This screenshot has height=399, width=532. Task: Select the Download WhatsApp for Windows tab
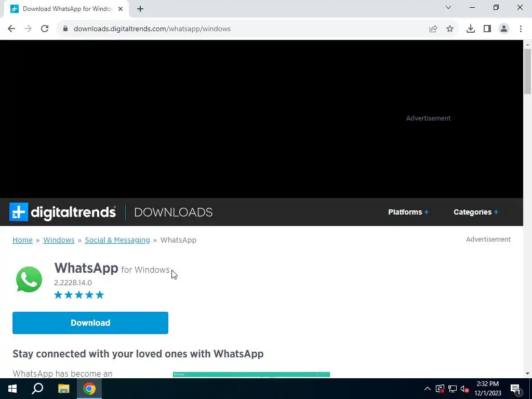(66, 9)
